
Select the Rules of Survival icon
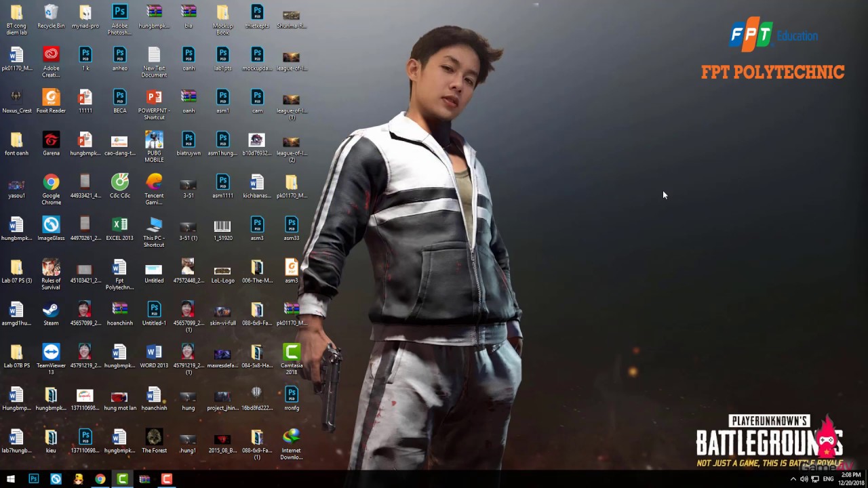pyautogui.click(x=51, y=274)
